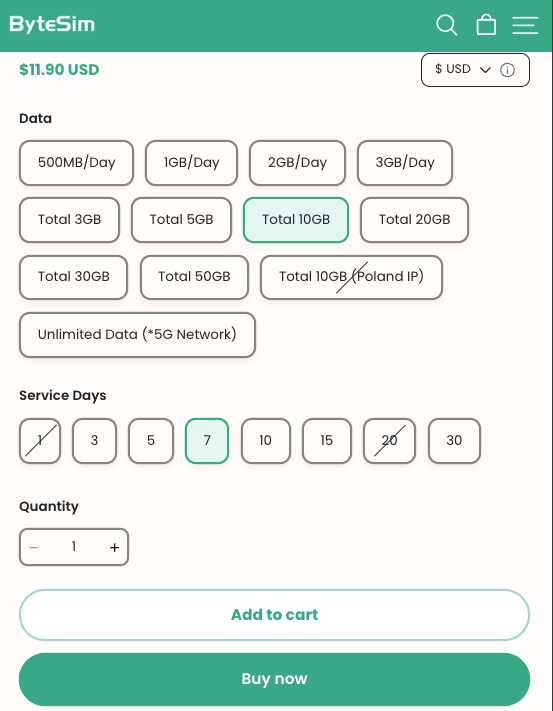Click the Add to cart button
Screen dimensions: 553x711
274,615
